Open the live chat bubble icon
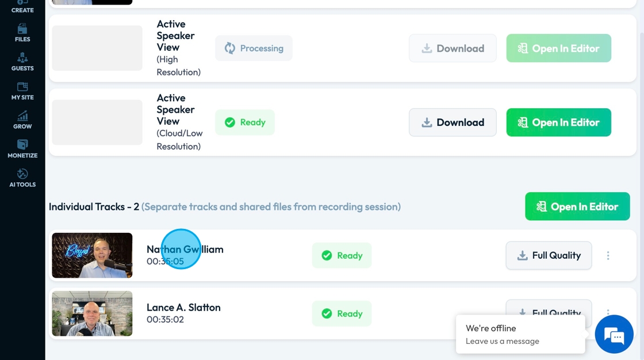Screen dimensions: 644x360 [x=614, y=334]
